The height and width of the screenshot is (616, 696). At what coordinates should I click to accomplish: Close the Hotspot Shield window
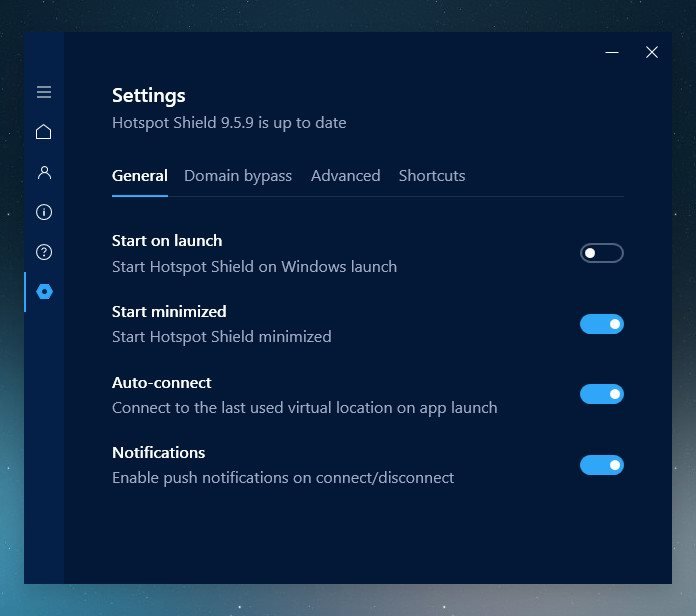(x=652, y=52)
